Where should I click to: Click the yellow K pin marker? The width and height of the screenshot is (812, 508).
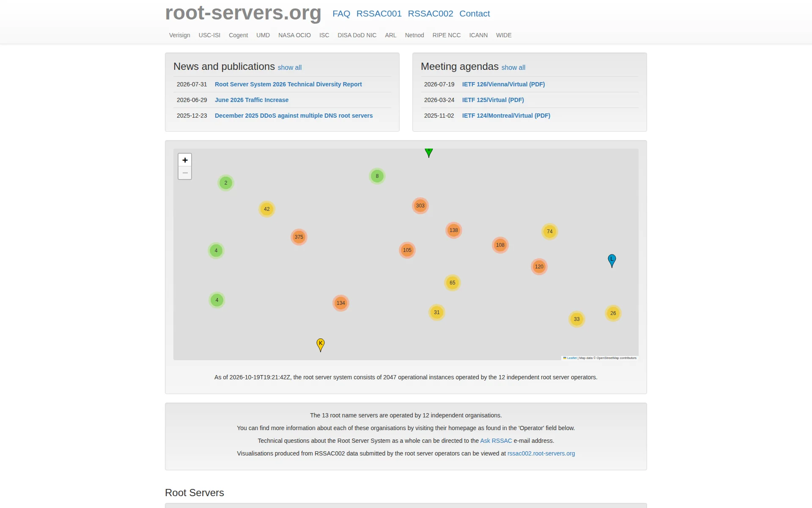pos(321,345)
